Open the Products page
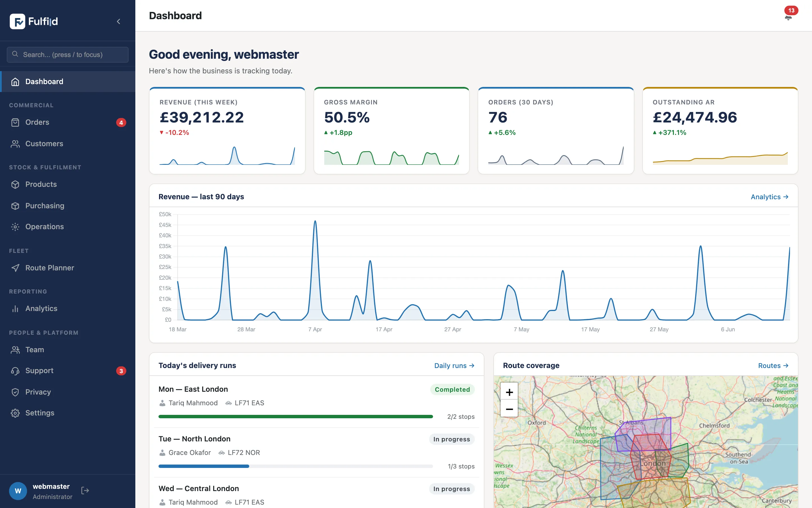812x508 pixels. (x=67, y=185)
